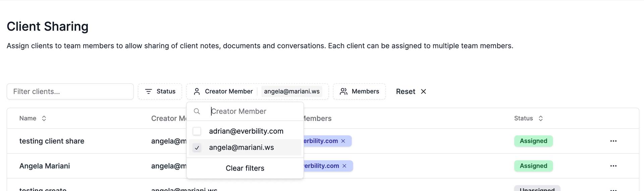Click the Reset filters X icon

[423, 91]
